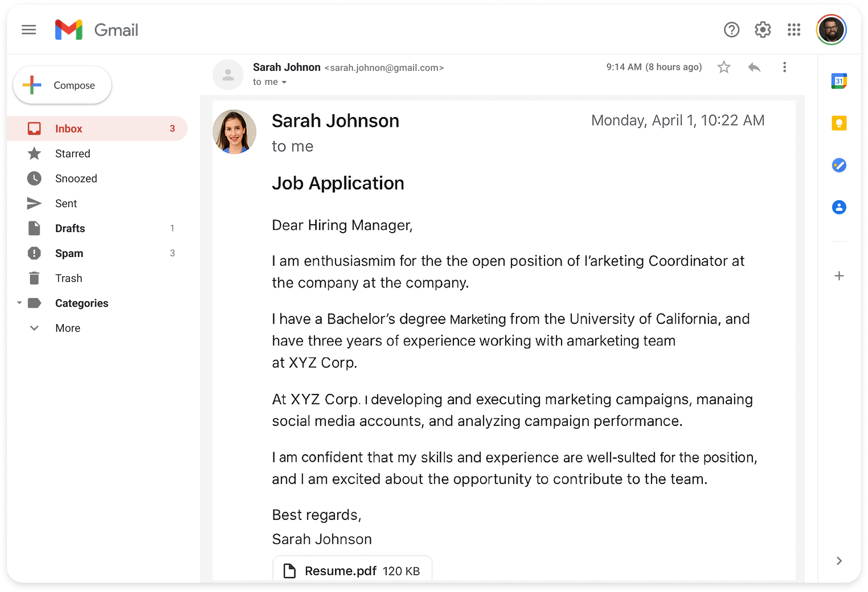The height and width of the screenshot is (592, 868).
Task: Expand the Categories section arrow
Action: point(19,303)
